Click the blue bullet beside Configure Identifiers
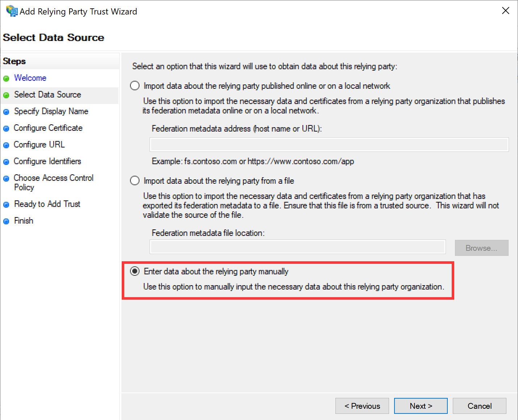 6,162
